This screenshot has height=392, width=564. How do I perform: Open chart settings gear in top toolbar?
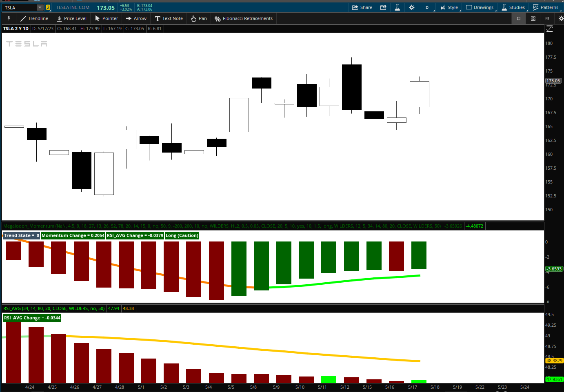(411, 7)
